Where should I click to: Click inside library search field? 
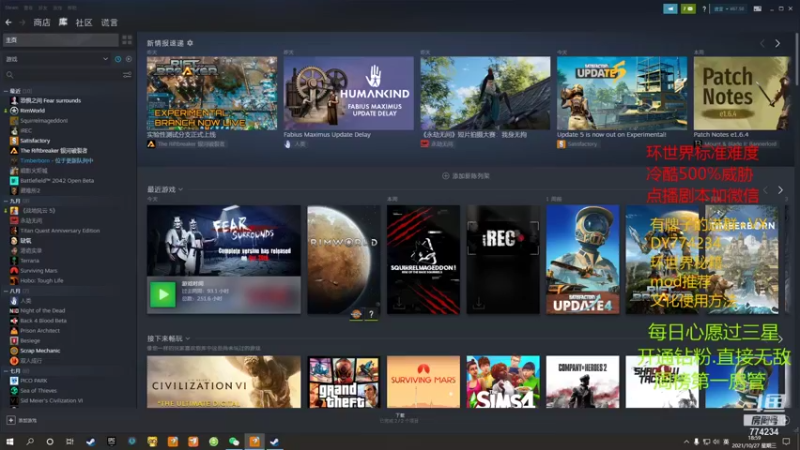[x=68, y=75]
